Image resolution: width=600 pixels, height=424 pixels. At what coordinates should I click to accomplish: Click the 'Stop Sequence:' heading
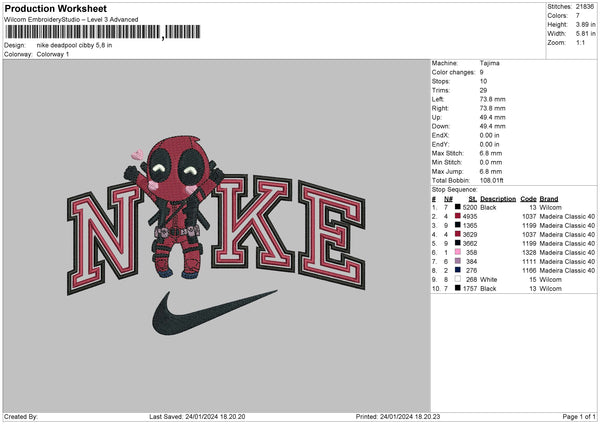455,189
